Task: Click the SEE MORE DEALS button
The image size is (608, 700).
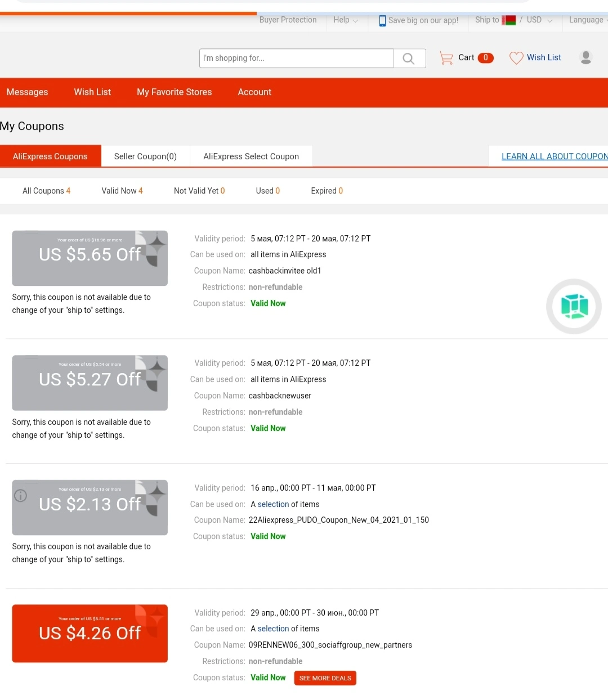Action: tap(325, 678)
